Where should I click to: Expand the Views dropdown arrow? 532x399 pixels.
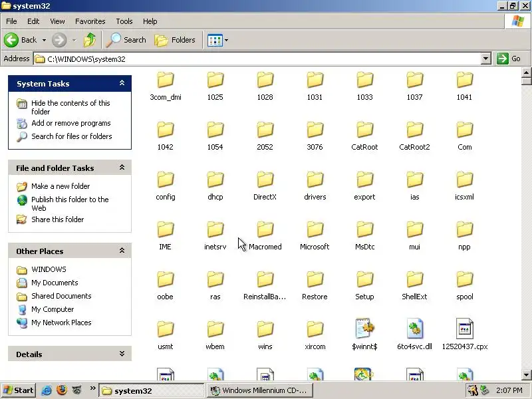(x=226, y=40)
